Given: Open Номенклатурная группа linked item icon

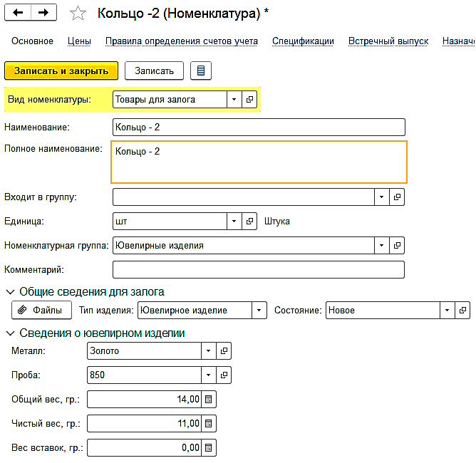Looking at the screenshot, I should click(x=397, y=246).
